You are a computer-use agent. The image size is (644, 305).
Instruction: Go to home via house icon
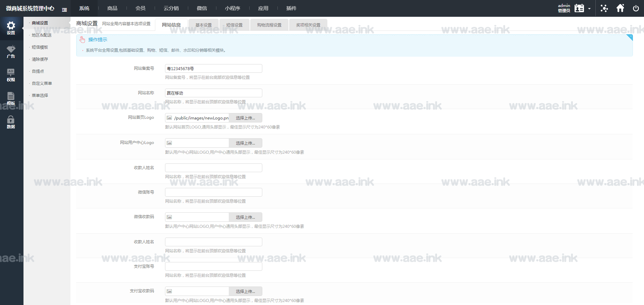pos(620,8)
